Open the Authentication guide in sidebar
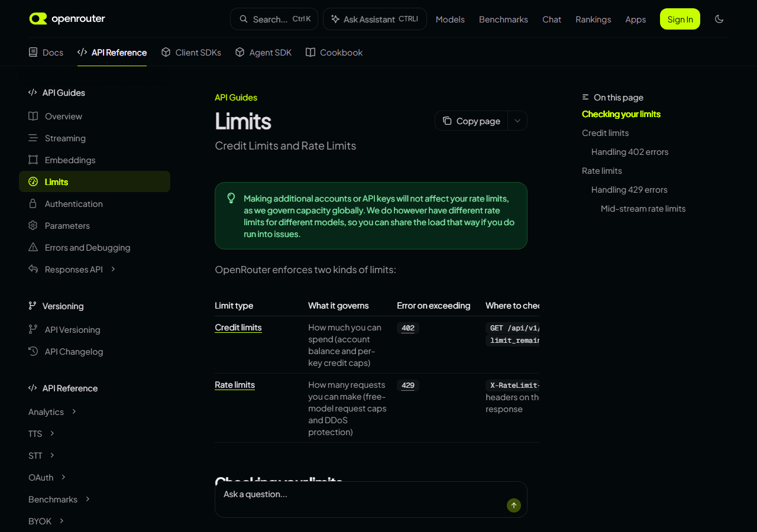The image size is (757, 532). pyautogui.click(x=95, y=204)
